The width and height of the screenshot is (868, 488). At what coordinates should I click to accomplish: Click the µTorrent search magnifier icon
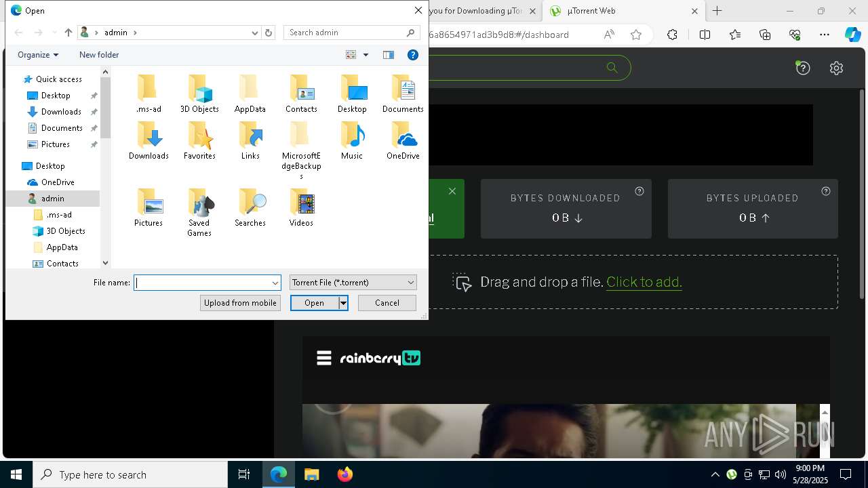click(x=612, y=68)
